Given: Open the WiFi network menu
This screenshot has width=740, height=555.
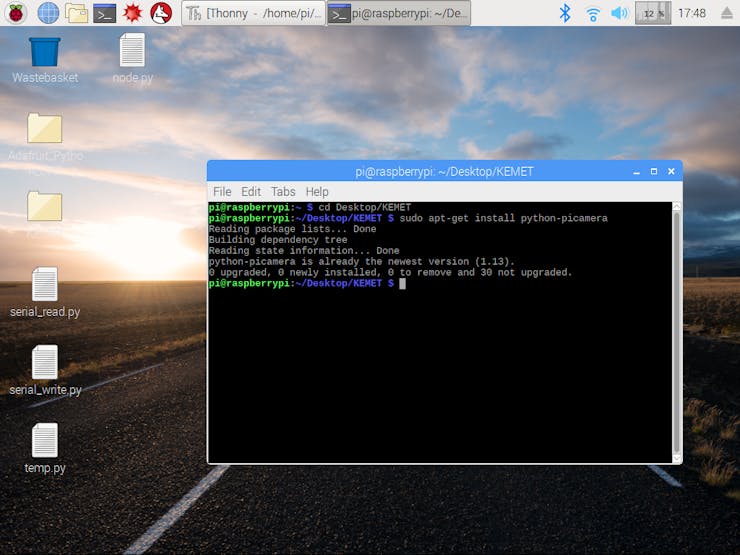Looking at the screenshot, I should 592,14.
